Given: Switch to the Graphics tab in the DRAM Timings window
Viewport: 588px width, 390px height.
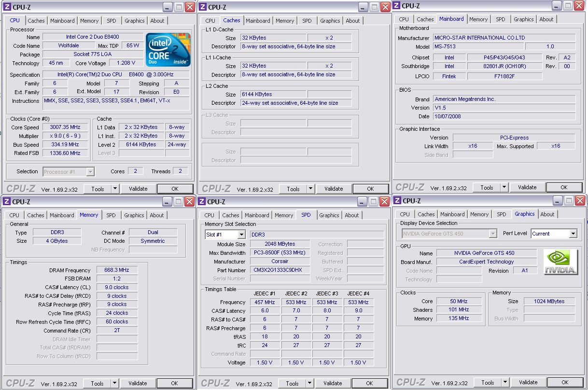Looking at the screenshot, I should pyautogui.click(x=134, y=215).
